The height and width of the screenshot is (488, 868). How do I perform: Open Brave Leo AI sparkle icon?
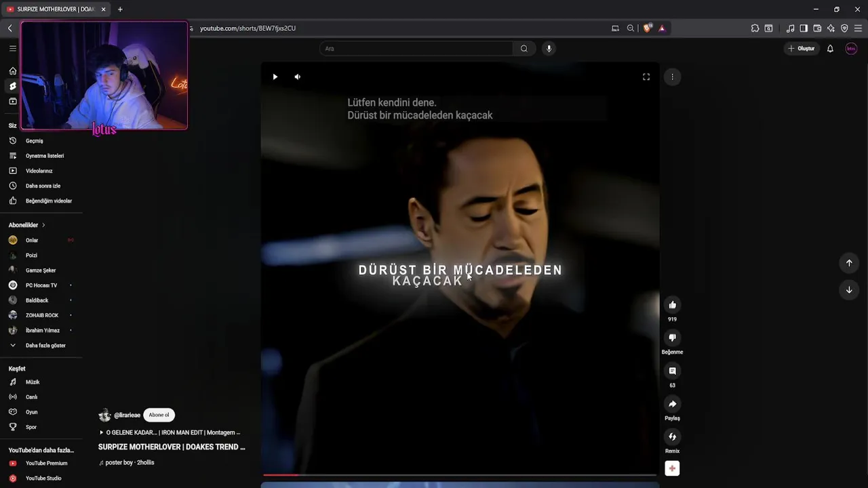click(x=831, y=28)
